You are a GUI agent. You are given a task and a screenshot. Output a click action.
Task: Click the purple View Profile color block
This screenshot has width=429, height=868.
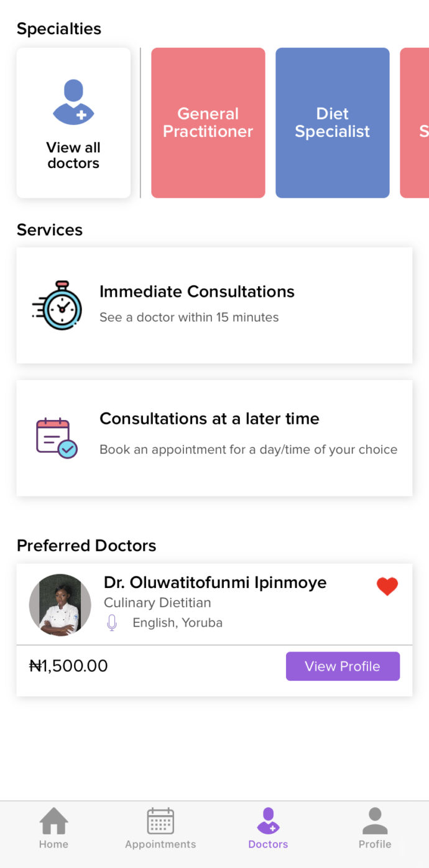(343, 666)
